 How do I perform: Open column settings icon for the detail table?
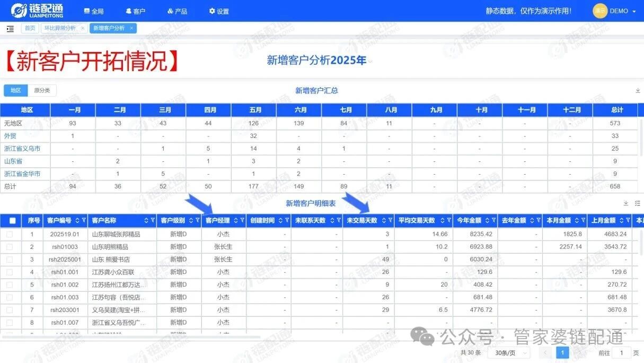point(638,203)
